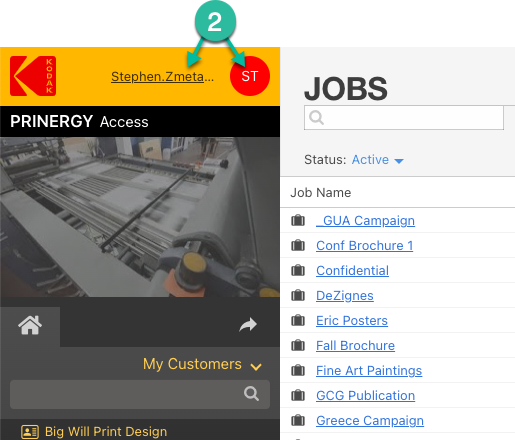Expand the My Customers dropdown
Viewport: 515px width, 440px height.
tap(202, 364)
